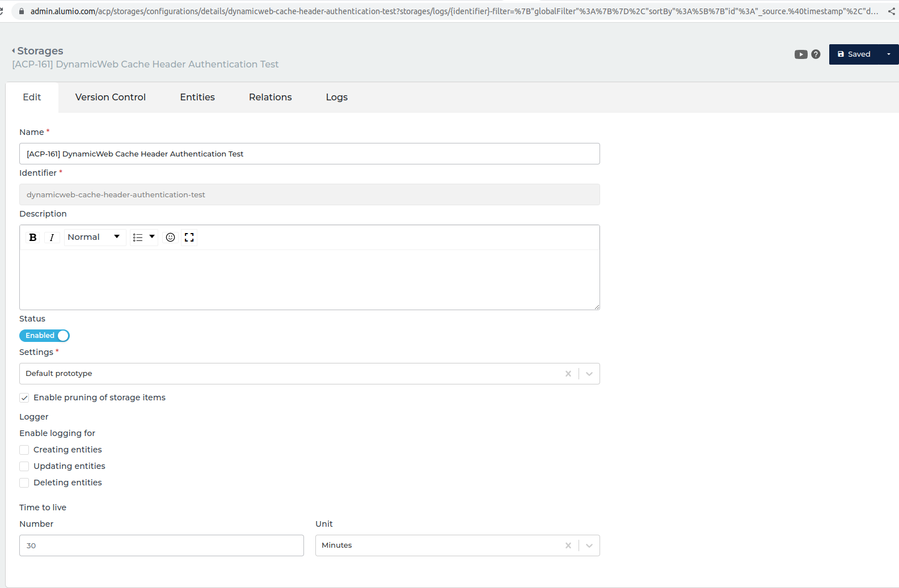Toggle italic formatting in description editor
This screenshot has width=899, height=588.
[x=52, y=238]
